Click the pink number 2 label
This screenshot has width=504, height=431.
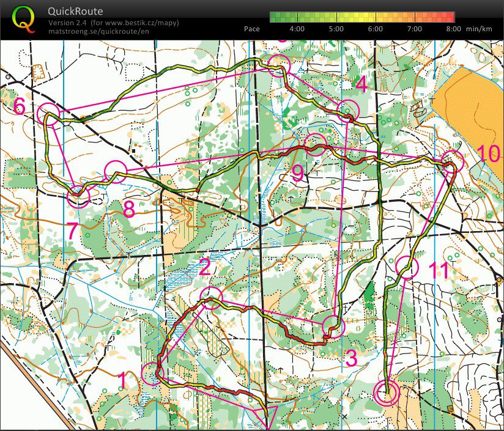(x=205, y=267)
